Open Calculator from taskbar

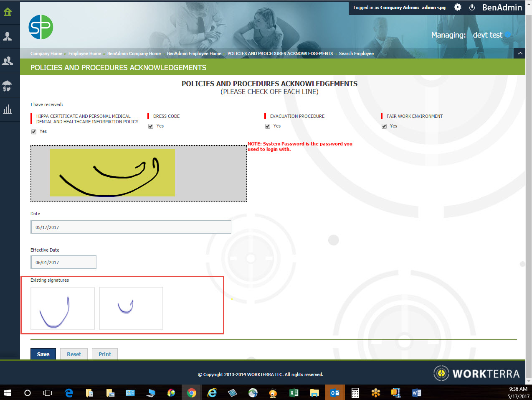[355, 392]
